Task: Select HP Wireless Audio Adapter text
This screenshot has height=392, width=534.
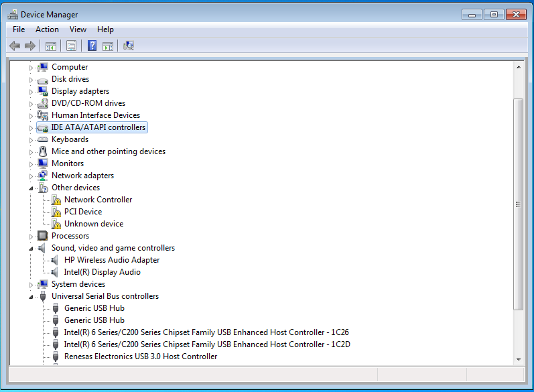Action: coord(112,260)
